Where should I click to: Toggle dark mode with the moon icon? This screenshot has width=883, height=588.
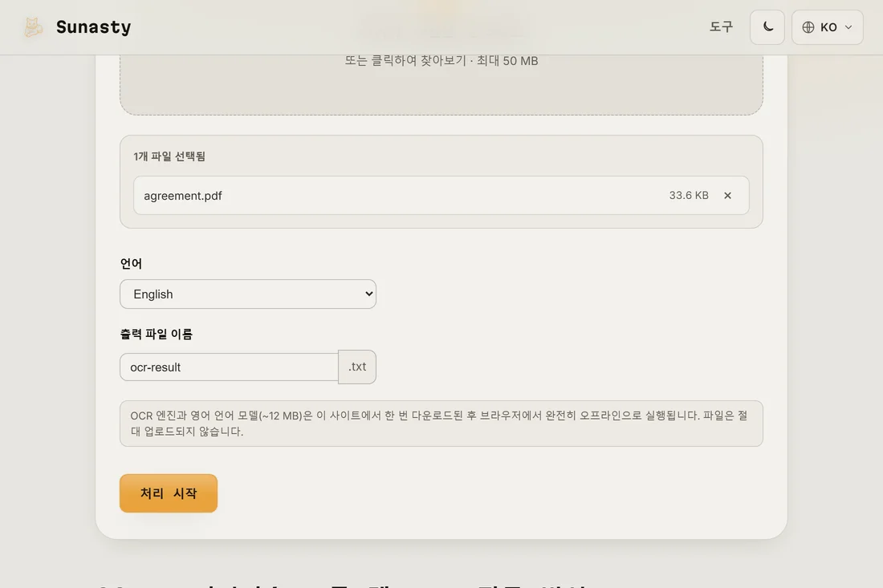(767, 27)
